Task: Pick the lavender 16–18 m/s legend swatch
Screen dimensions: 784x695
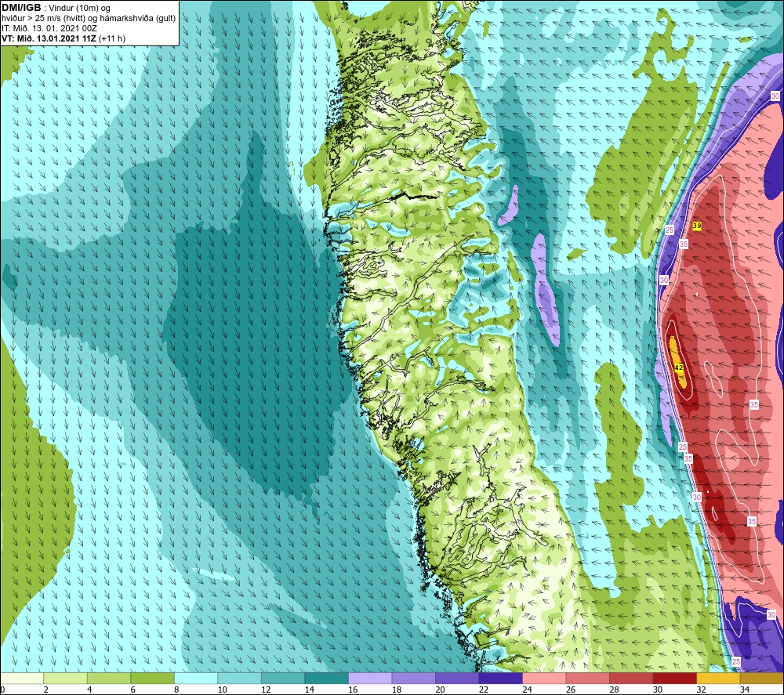Action: (x=370, y=678)
